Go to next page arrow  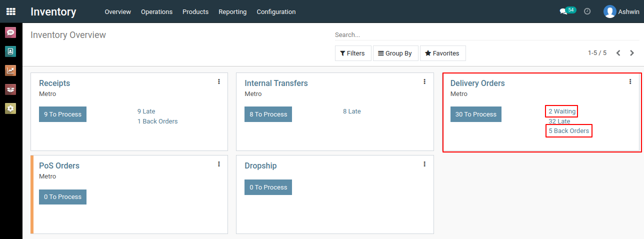coord(632,53)
